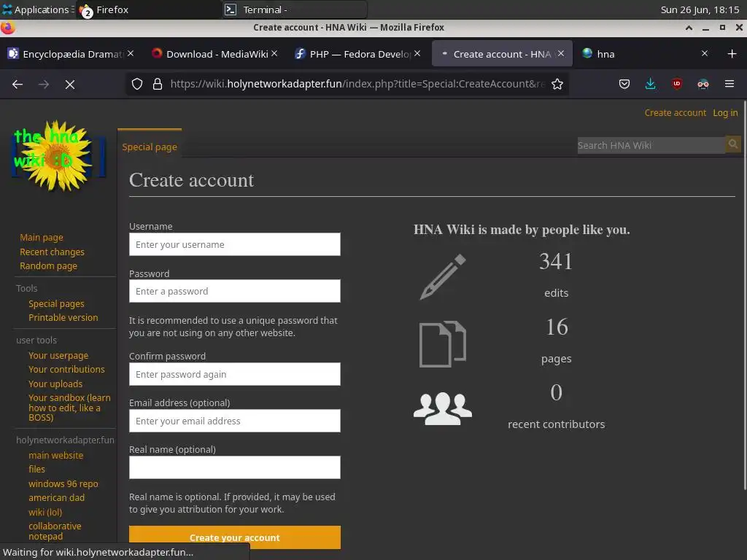The image size is (747, 560).
Task: Click the page vertical scrollbar
Action: point(744,295)
